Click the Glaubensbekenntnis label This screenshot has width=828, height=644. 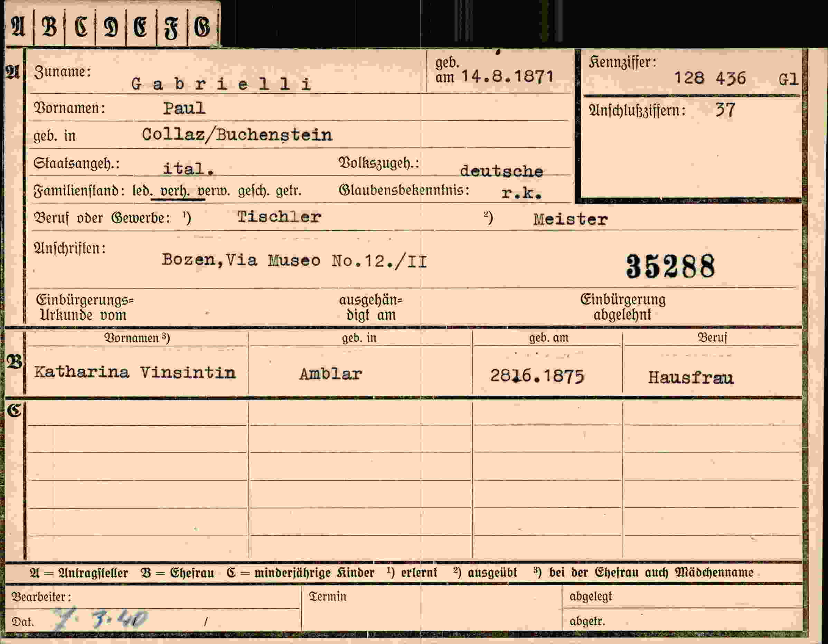coord(404,190)
